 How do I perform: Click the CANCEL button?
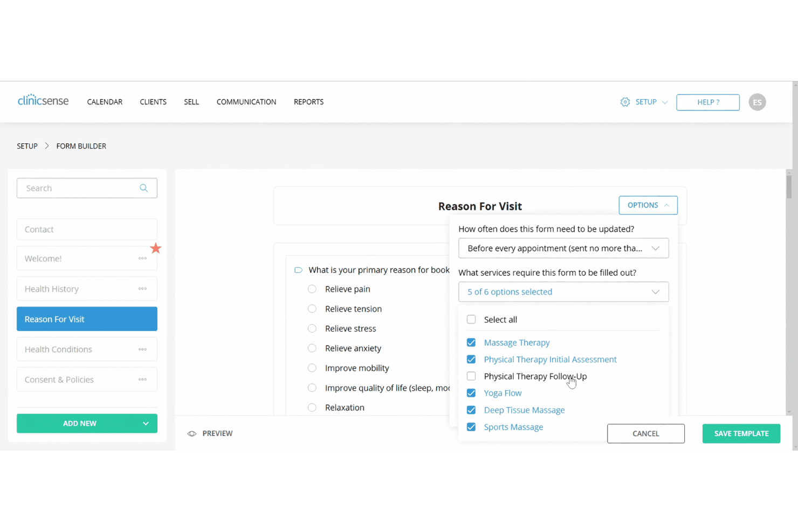coord(646,433)
